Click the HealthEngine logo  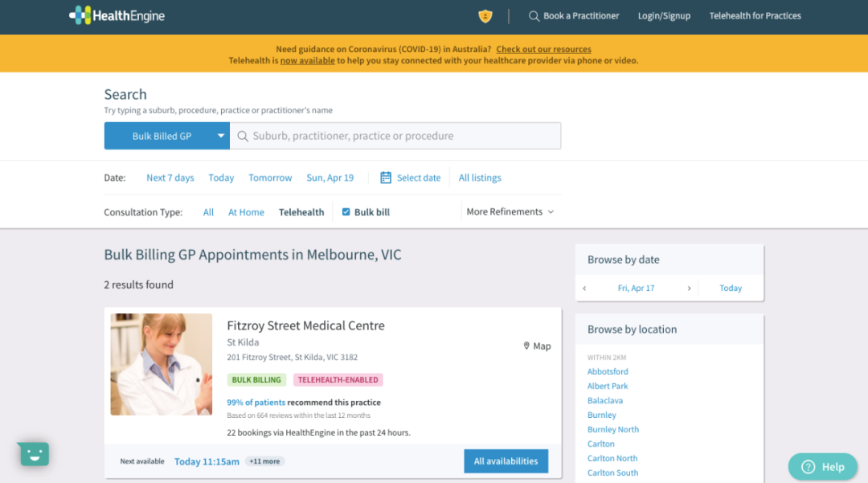pyautogui.click(x=117, y=15)
